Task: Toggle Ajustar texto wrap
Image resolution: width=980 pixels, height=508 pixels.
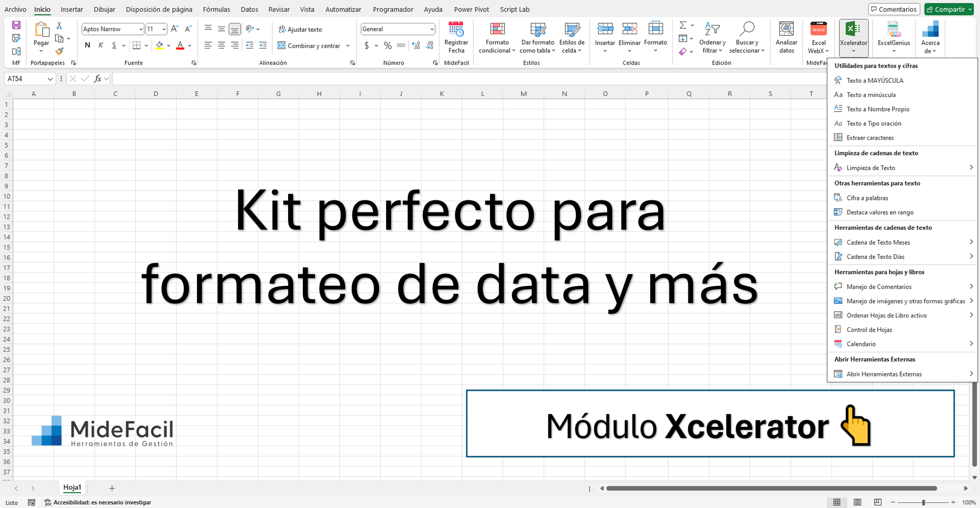Action: click(300, 29)
